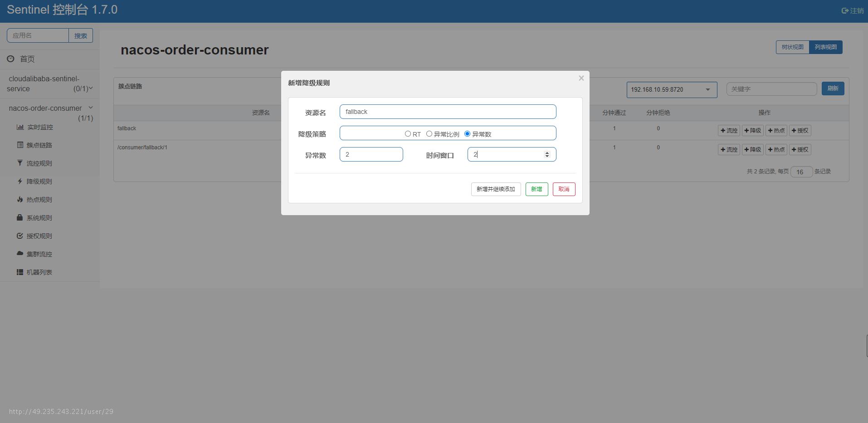Image resolution: width=868 pixels, height=423 pixels.
Task: Open 热点规则 in the sidebar
Action: point(39,200)
